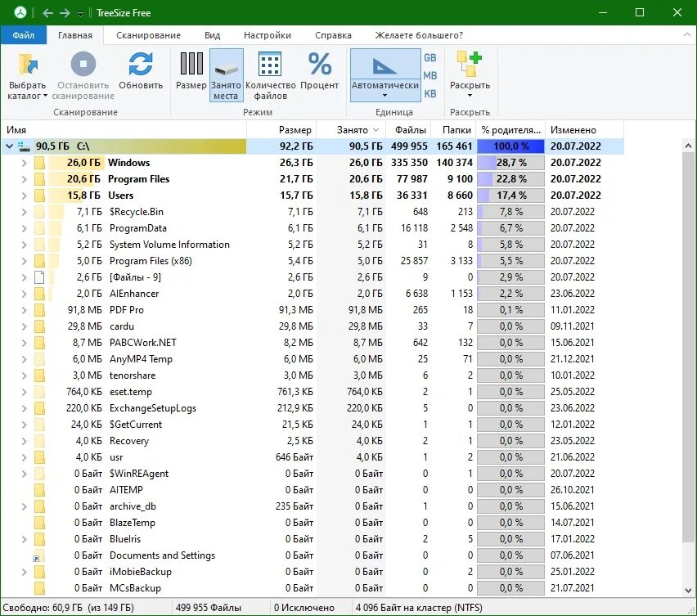The width and height of the screenshot is (697, 616).
Task: Expand the Windows folder
Action: click(x=24, y=163)
